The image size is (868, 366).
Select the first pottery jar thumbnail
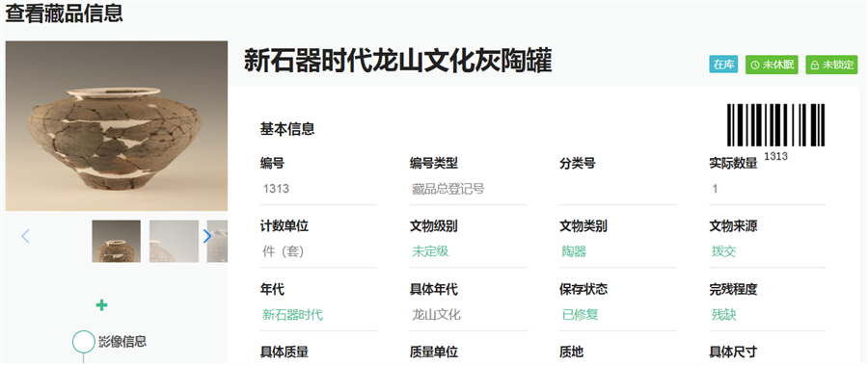[x=117, y=241]
